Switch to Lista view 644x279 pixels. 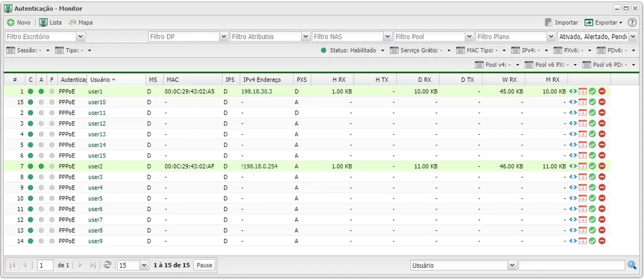coord(50,23)
